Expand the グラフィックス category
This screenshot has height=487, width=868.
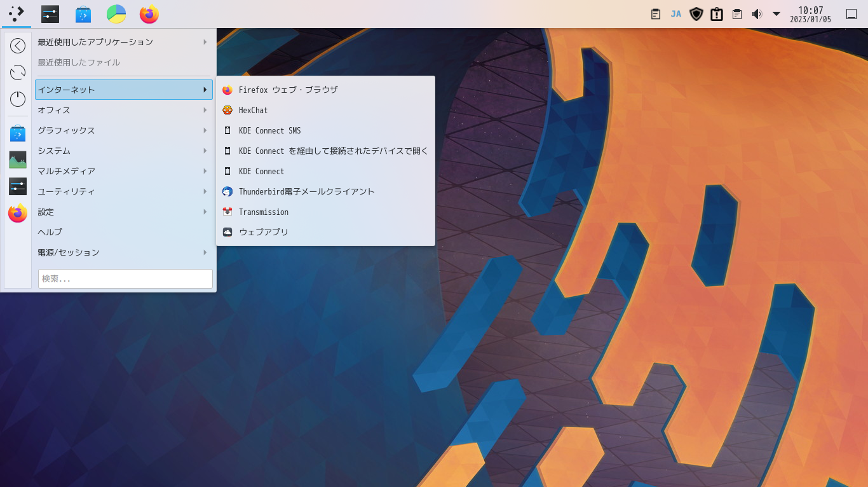pos(124,130)
